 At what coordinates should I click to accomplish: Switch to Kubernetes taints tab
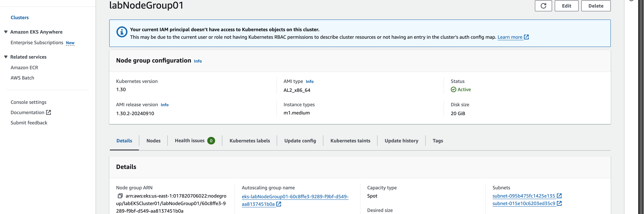coord(350,141)
